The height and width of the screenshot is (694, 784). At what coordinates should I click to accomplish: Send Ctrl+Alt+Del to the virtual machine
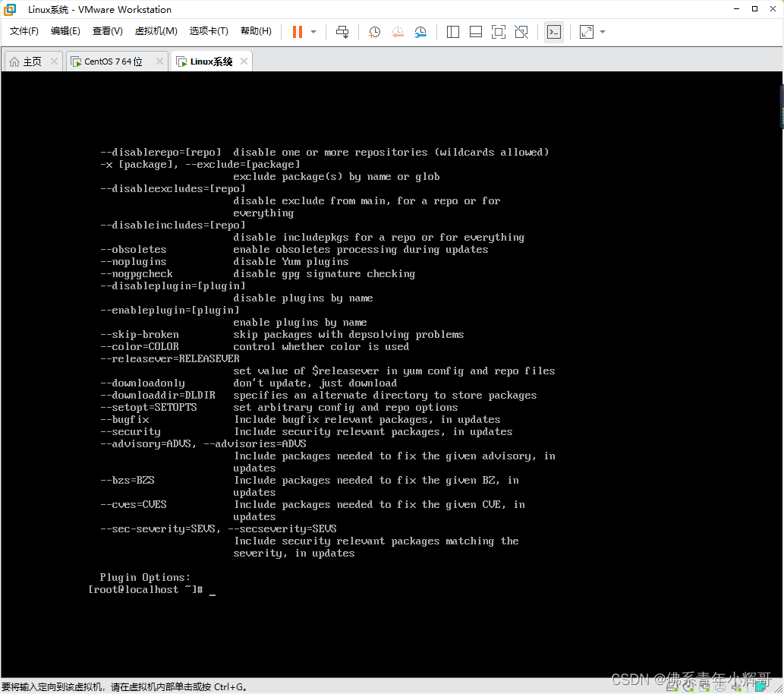(x=342, y=32)
